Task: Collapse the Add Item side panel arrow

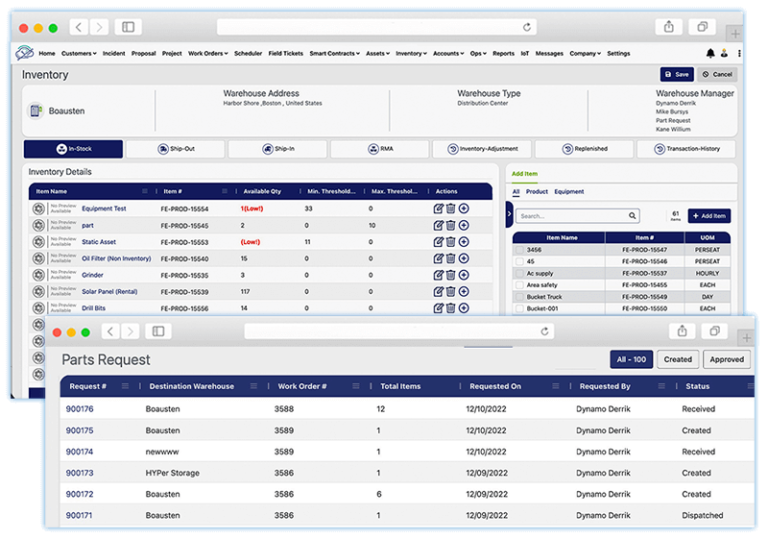Action: (509, 214)
